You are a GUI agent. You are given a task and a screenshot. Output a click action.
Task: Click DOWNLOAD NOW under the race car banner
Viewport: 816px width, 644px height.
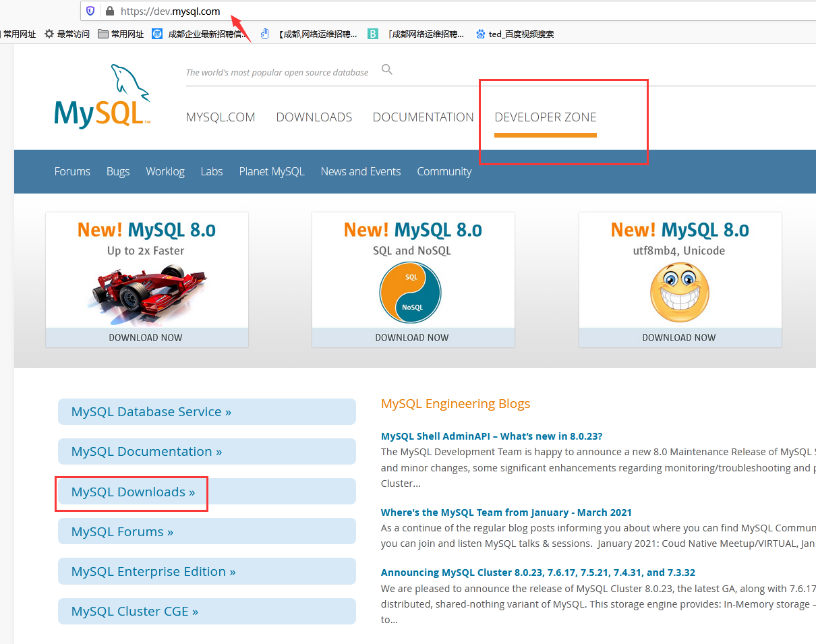click(146, 337)
